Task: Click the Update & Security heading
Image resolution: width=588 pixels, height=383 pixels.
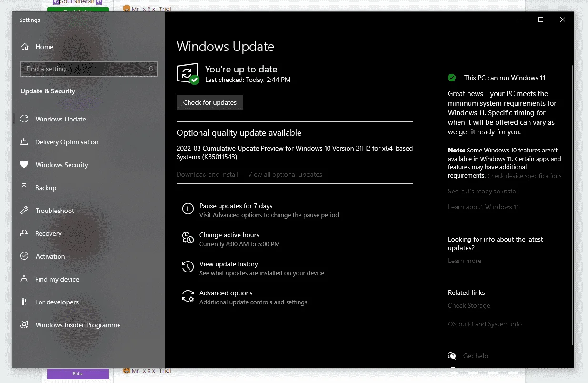Action: [48, 91]
